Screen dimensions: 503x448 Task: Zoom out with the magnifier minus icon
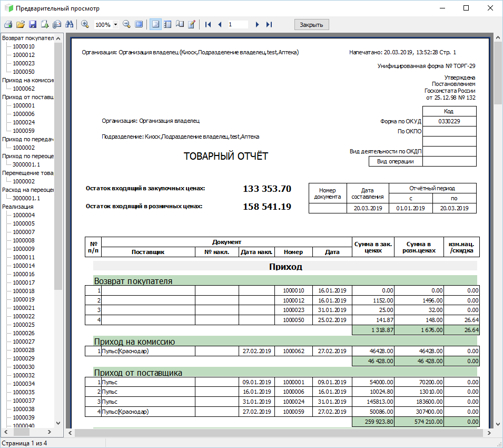(126, 24)
